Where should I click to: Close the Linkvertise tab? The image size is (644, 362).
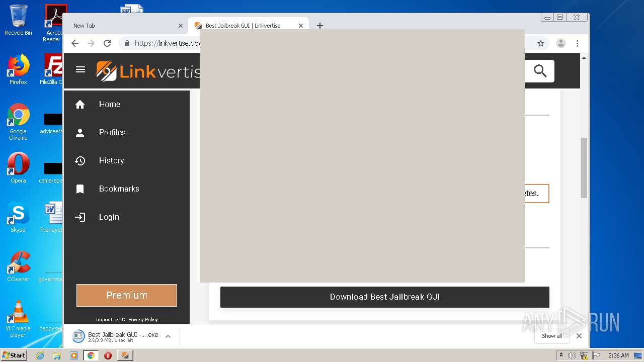pyautogui.click(x=301, y=26)
